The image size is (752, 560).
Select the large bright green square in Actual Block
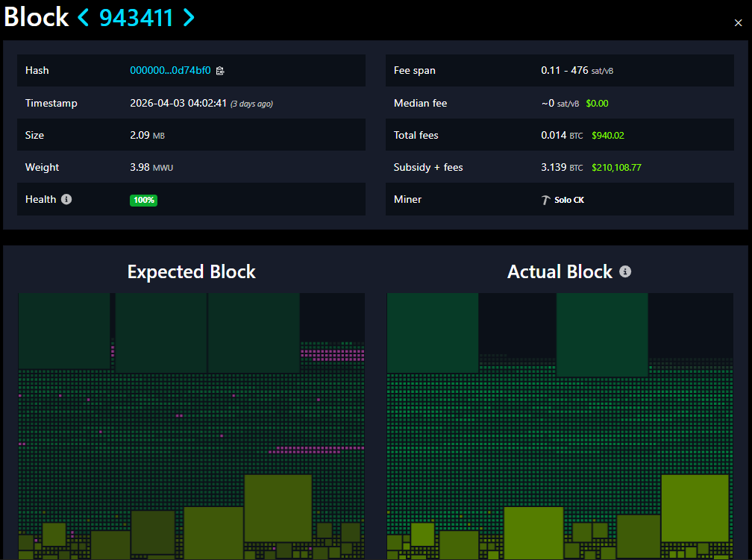(695, 508)
